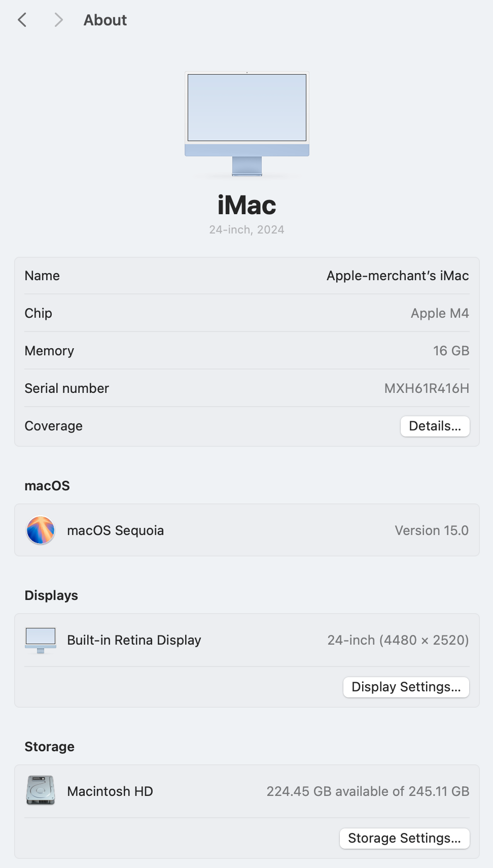The height and width of the screenshot is (868, 493).
Task: Click the forward navigation chevron
Action: [58, 20]
